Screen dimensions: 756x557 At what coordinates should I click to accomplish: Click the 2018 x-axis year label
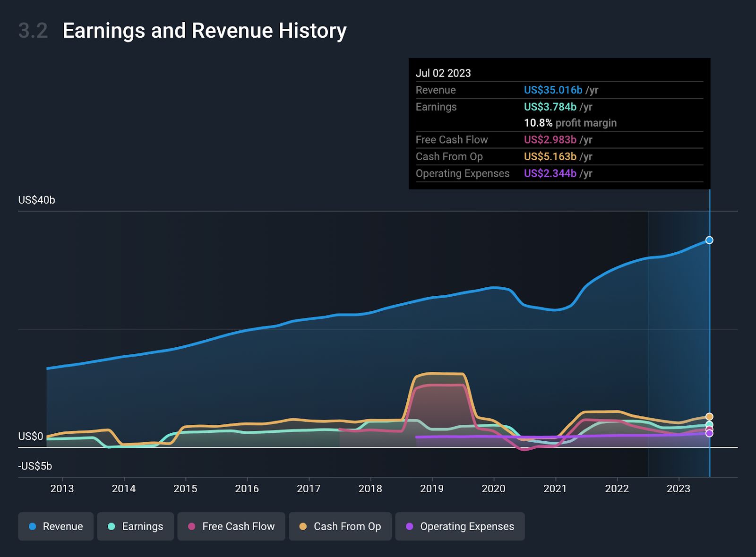click(370, 488)
